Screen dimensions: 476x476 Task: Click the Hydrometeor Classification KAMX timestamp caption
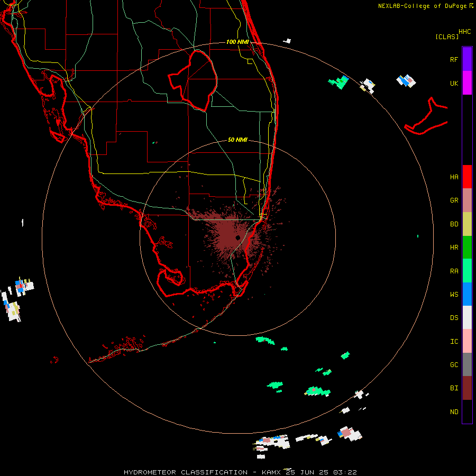[x=240, y=472]
